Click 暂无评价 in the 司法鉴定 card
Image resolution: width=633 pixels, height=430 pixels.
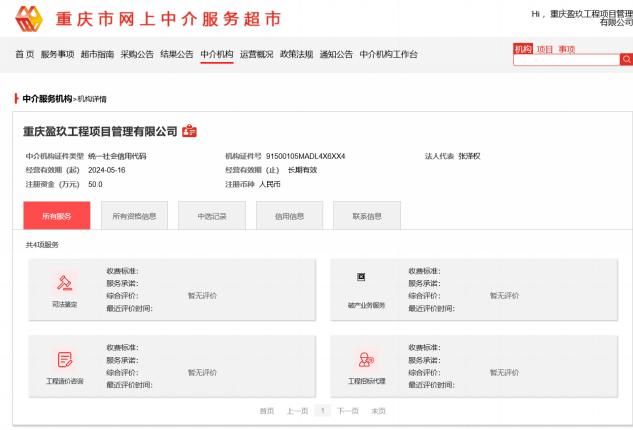tap(202, 296)
